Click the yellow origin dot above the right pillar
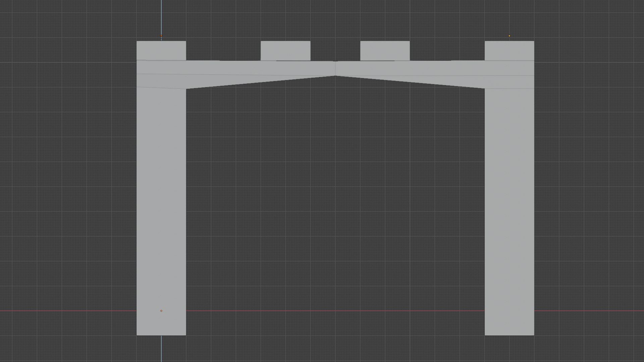This screenshot has width=644, height=362. (509, 36)
